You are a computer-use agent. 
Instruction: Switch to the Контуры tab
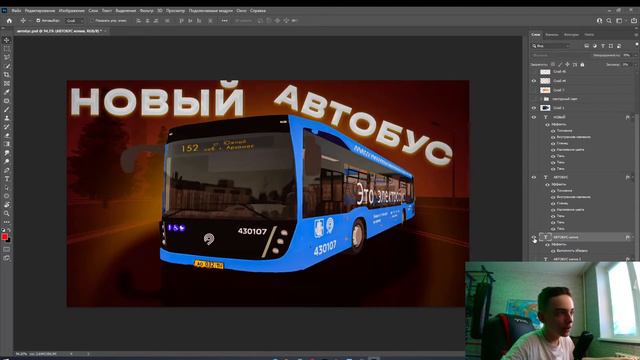pyautogui.click(x=571, y=35)
